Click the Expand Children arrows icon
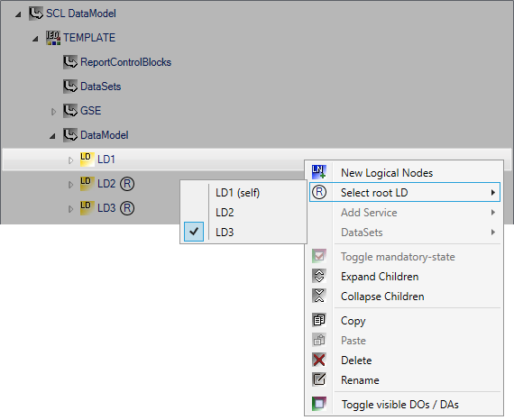 pyautogui.click(x=319, y=276)
